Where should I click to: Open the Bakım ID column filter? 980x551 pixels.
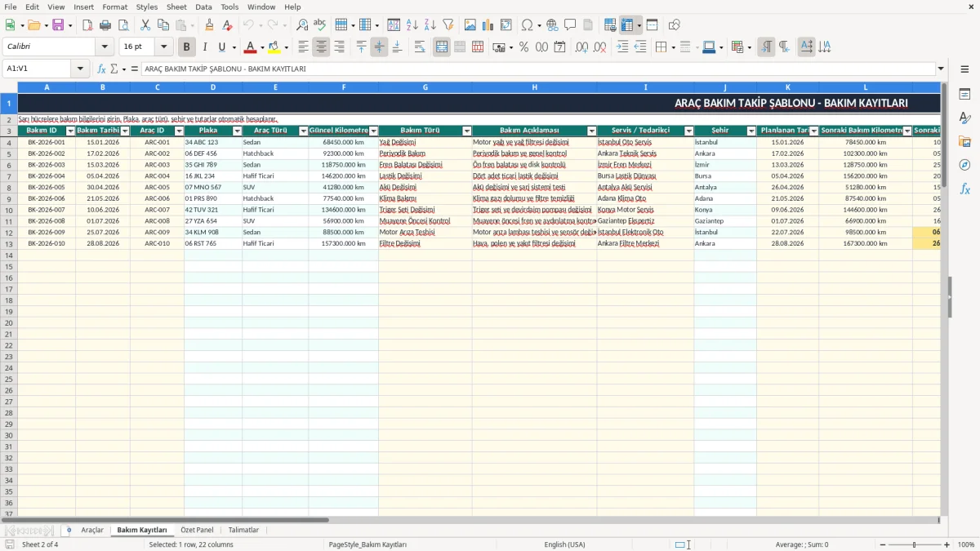tap(70, 131)
